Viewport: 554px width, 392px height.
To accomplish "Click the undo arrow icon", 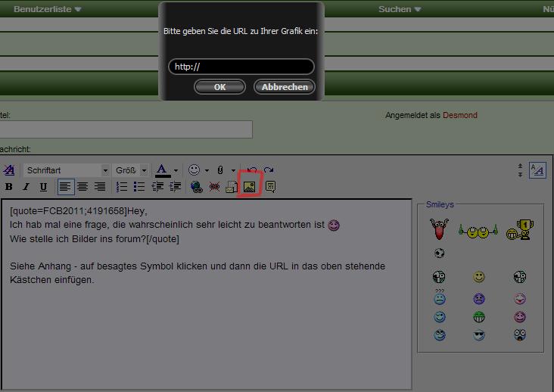I will coord(252,170).
